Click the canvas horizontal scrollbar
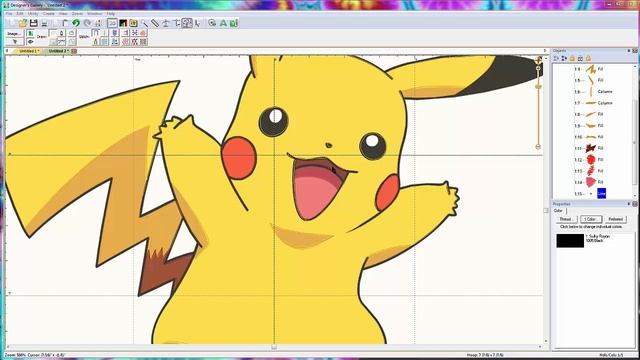The image size is (640, 360). click(274, 347)
